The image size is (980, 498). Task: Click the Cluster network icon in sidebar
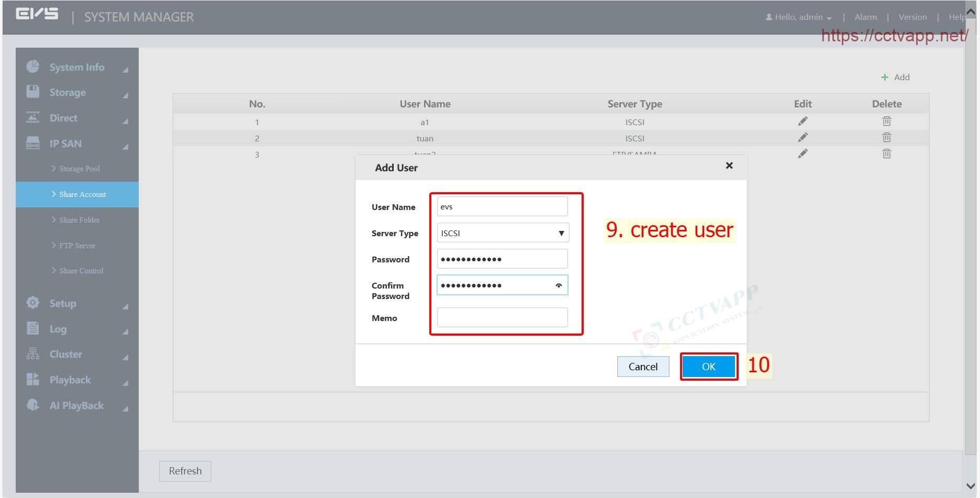pos(32,354)
